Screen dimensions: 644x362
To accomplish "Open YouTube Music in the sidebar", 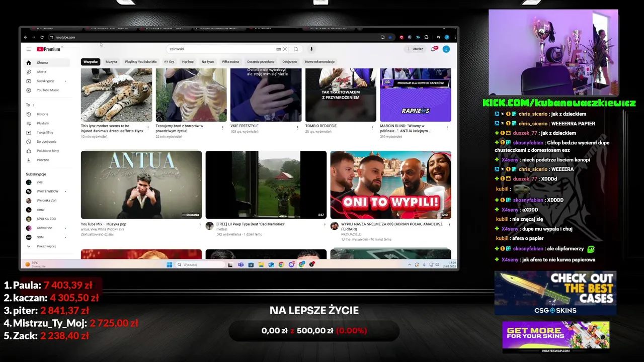I will pos(47,90).
